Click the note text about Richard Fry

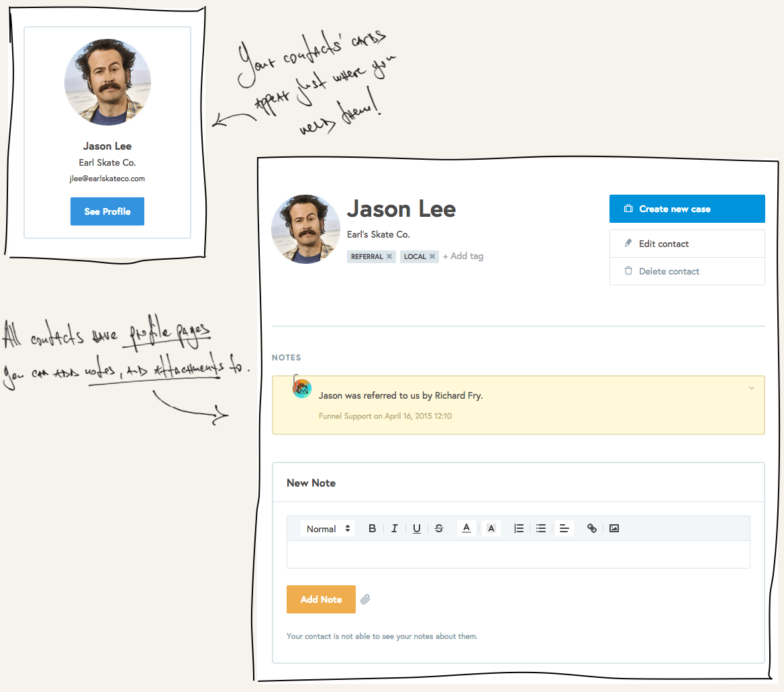click(401, 395)
